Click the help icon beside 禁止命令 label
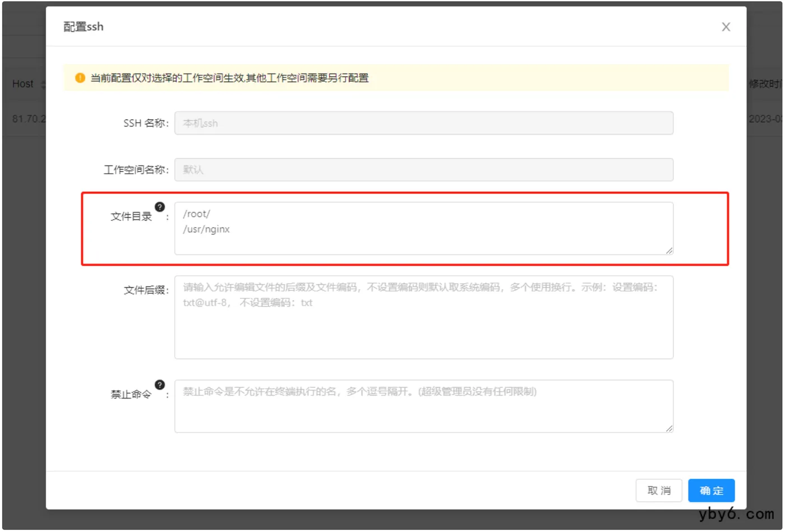The width and height of the screenshot is (785, 532). click(x=161, y=385)
